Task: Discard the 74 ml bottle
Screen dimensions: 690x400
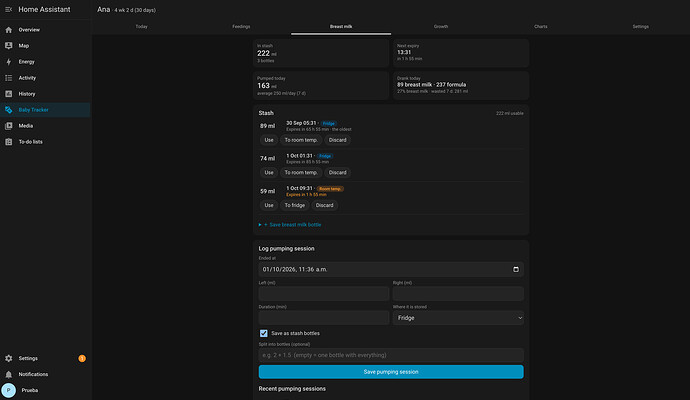Action: [338, 172]
